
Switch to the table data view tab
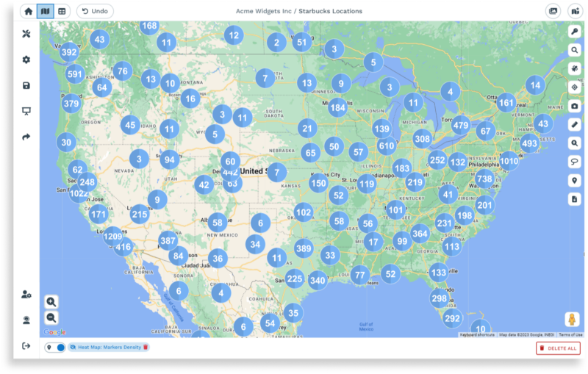click(62, 11)
